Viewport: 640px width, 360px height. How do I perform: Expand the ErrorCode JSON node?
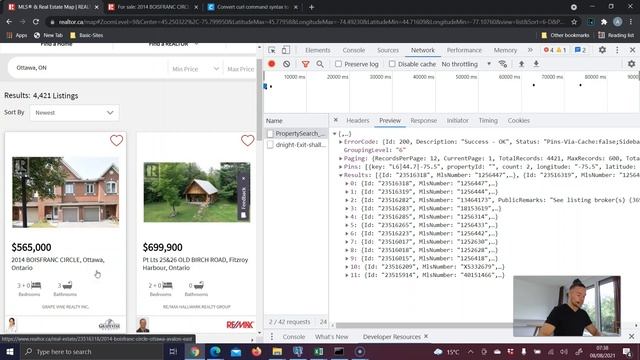(341, 142)
